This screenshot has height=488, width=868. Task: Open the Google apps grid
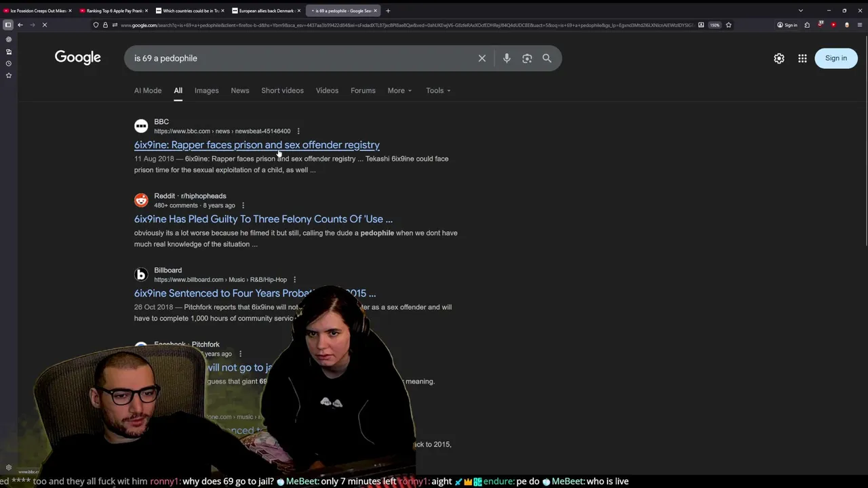[x=802, y=58]
